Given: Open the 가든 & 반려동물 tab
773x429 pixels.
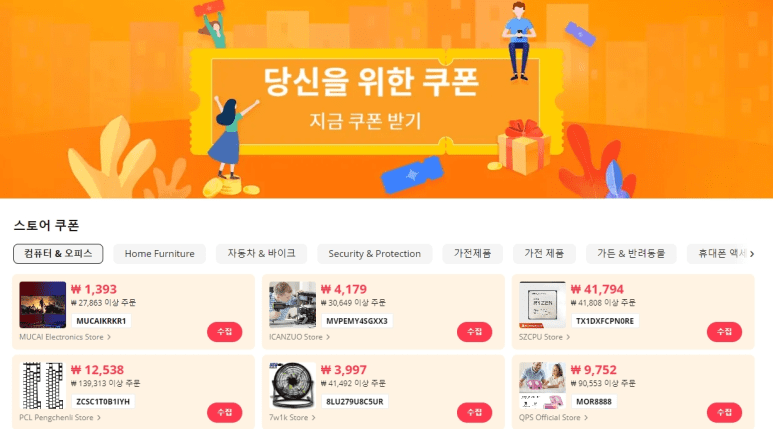Looking at the screenshot, I should [x=631, y=253].
